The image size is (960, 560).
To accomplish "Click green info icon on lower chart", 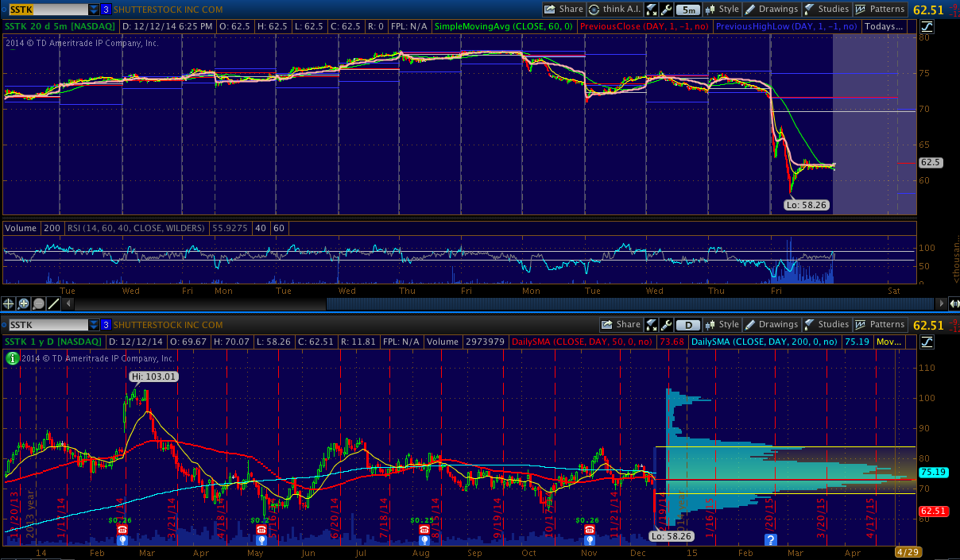I will (12, 358).
